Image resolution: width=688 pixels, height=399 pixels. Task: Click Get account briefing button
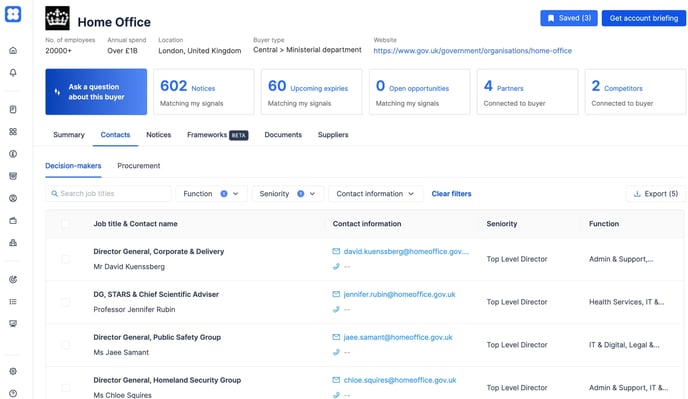[644, 18]
